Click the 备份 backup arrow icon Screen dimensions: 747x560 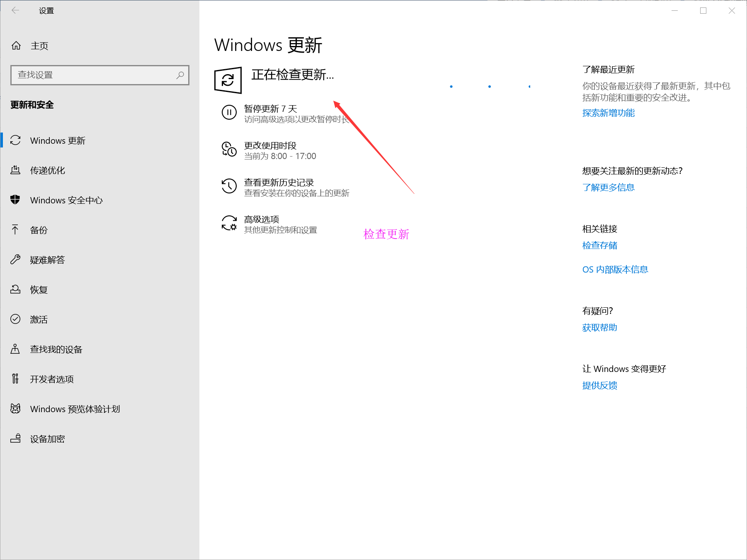[15, 230]
